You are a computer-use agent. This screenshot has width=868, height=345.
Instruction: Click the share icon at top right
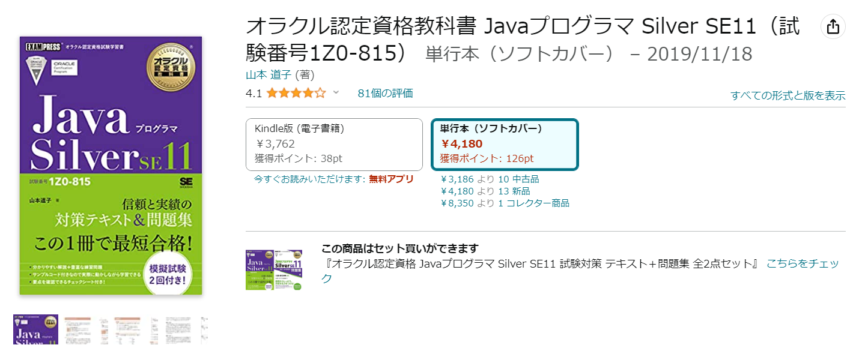(x=833, y=27)
